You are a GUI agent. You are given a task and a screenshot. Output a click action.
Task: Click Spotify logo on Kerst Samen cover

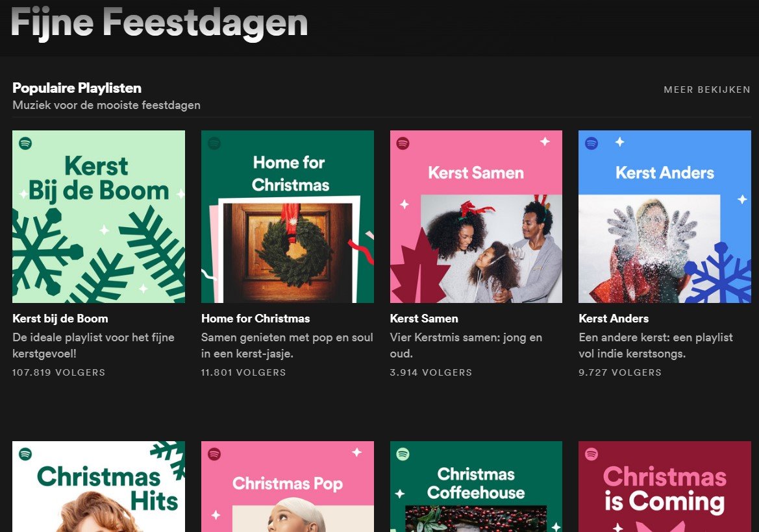(x=403, y=143)
